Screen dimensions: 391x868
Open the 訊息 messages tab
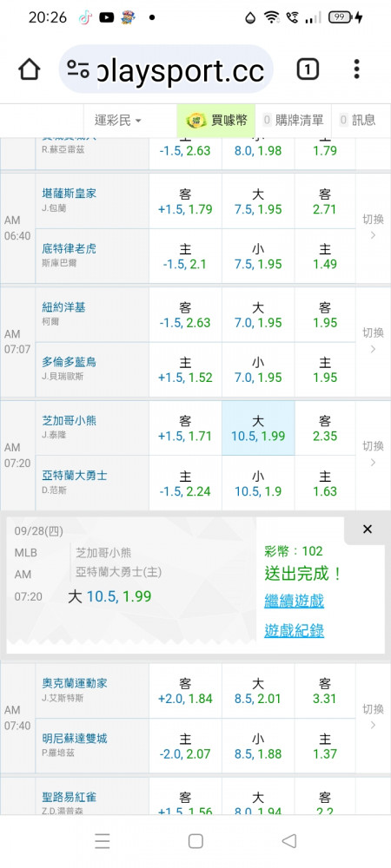click(x=358, y=120)
